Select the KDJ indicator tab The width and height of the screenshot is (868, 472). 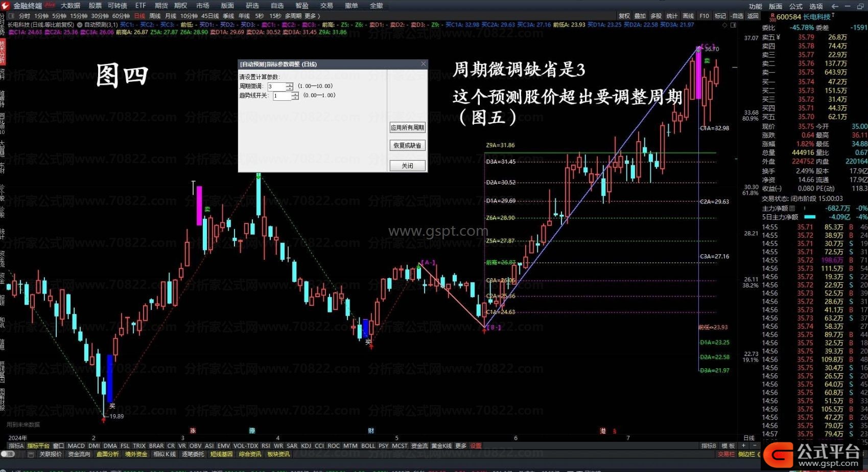tap(306, 446)
